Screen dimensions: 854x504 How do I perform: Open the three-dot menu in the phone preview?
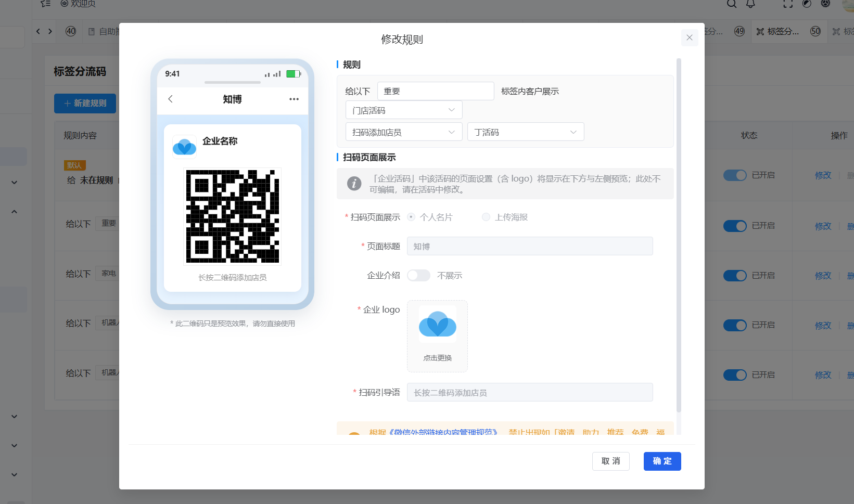pyautogui.click(x=294, y=99)
